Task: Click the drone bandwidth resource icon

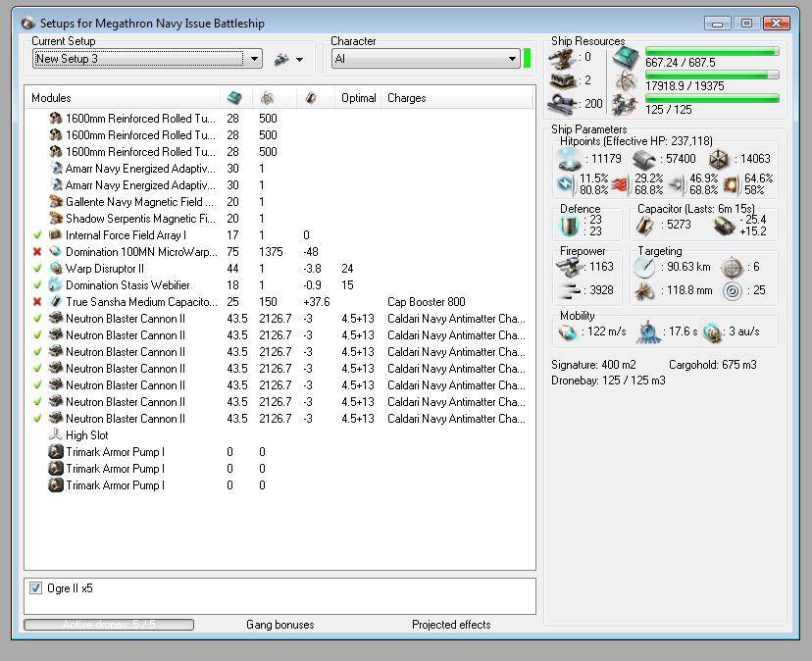Action: [x=625, y=105]
